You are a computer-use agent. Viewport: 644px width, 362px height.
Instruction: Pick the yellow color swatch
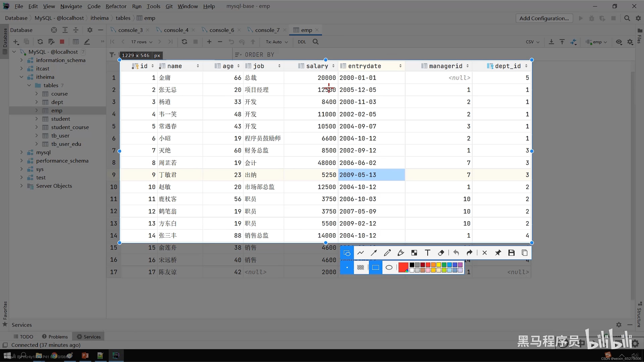(x=439, y=265)
